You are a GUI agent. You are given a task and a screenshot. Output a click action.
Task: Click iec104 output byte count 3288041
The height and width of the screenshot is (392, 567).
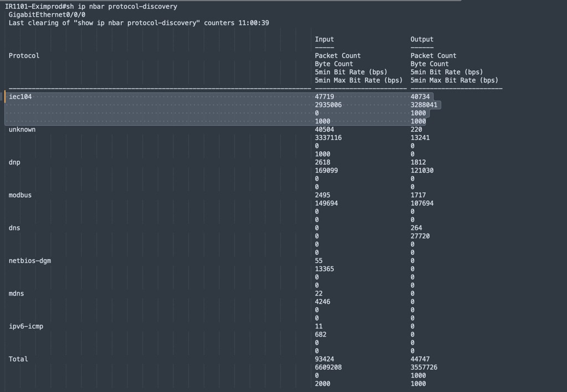(x=424, y=105)
